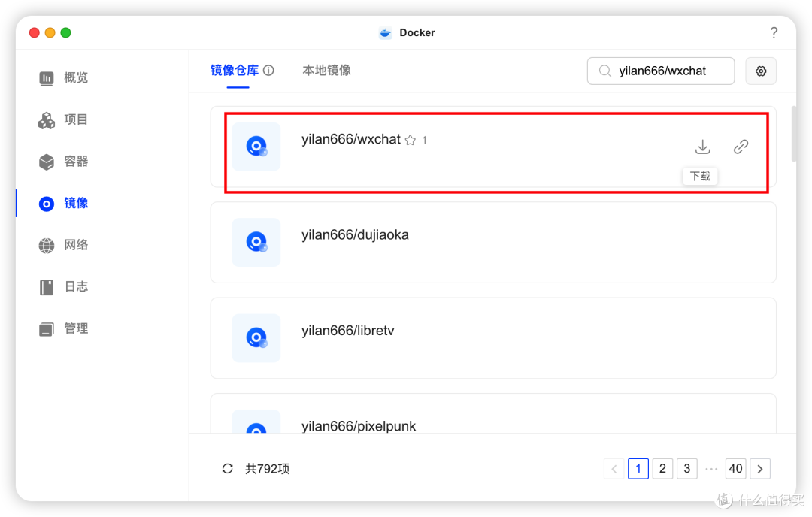Download the yilan666/wxchat image
Screen dimensions: 812x517
tap(702, 147)
